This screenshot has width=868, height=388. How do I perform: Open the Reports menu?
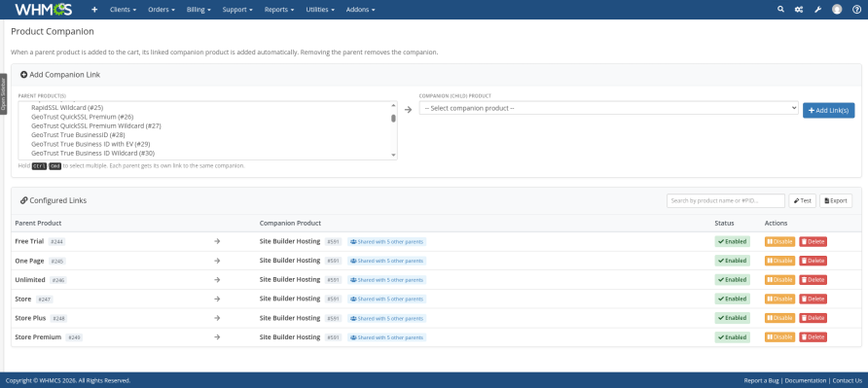pos(279,10)
